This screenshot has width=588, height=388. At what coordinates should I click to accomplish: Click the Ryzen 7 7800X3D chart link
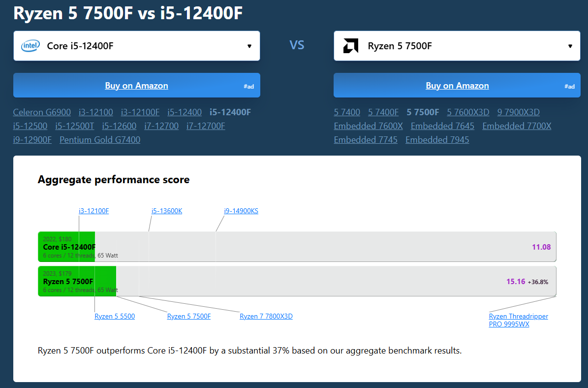(266, 316)
